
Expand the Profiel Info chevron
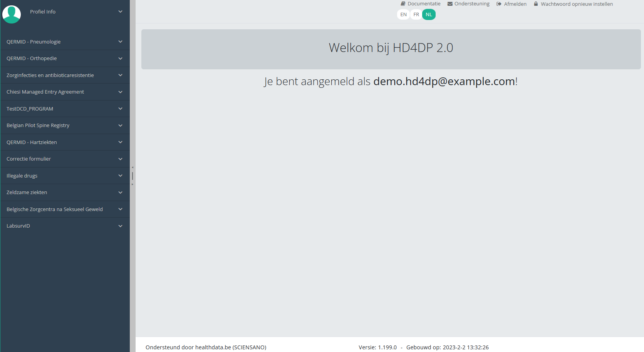120,12
